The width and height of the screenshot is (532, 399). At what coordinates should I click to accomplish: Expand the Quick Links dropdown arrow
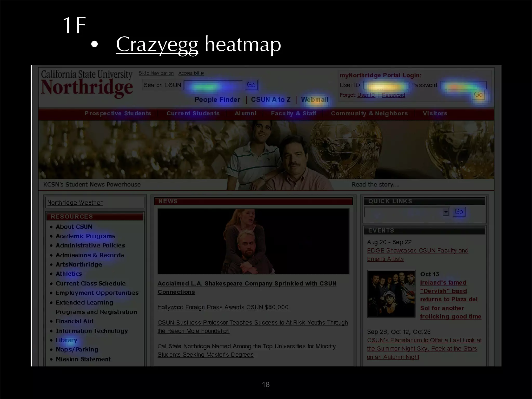click(x=446, y=212)
